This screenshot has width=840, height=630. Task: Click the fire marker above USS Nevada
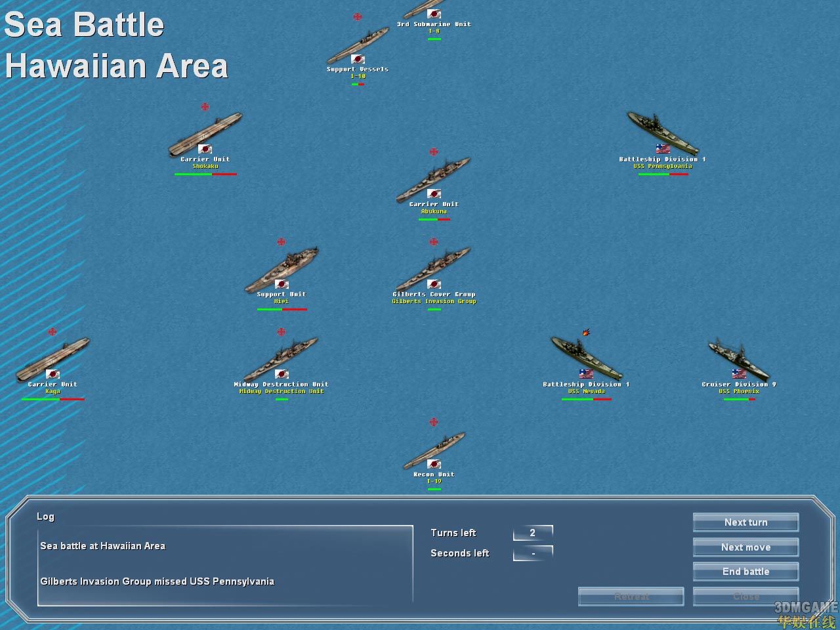pyautogui.click(x=586, y=332)
